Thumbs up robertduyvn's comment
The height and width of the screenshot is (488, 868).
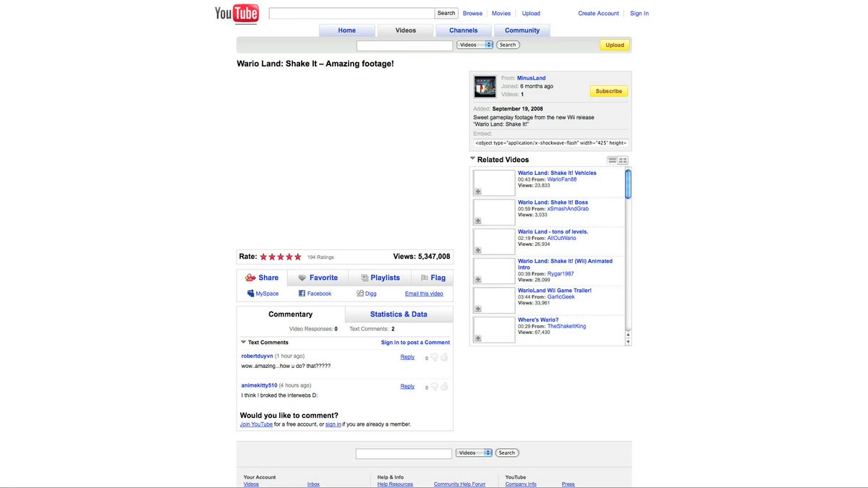pyautogui.click(x=445, y=357)
